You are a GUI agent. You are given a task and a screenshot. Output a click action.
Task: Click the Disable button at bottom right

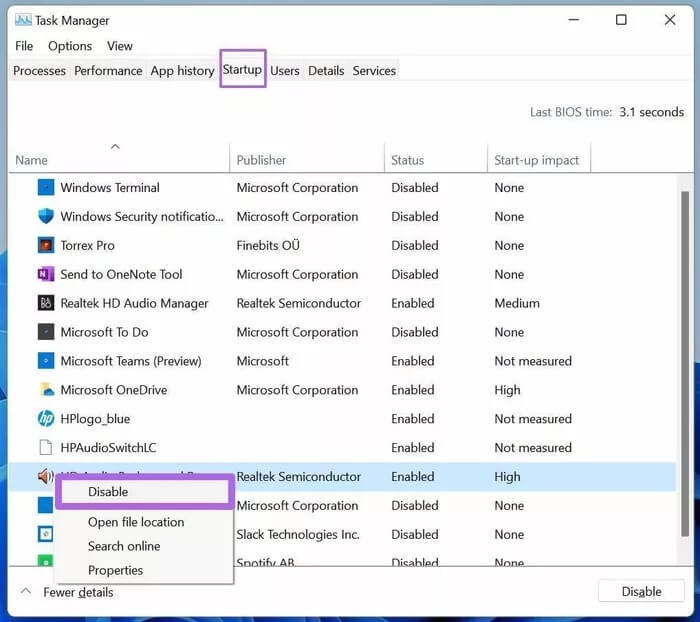(x=641, y=592)
